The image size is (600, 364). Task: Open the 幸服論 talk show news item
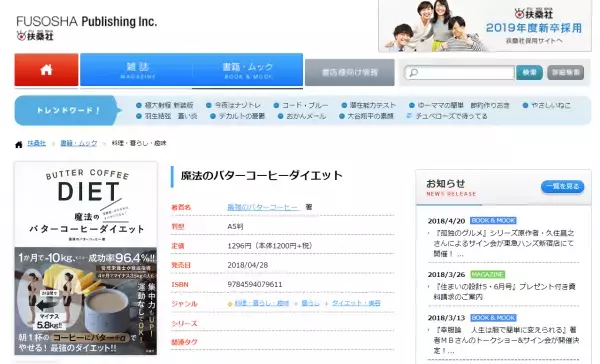pyautogui.click(x=506, y=340)
